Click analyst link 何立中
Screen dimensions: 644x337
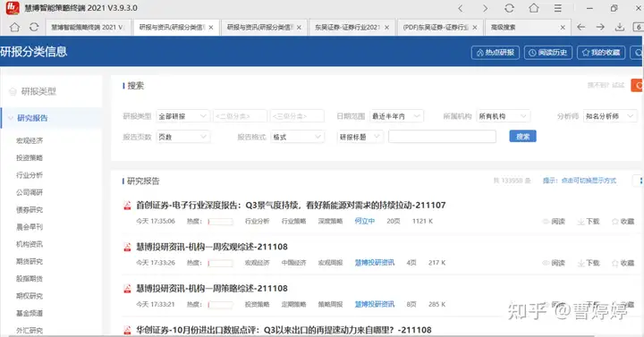coord(365,222)
